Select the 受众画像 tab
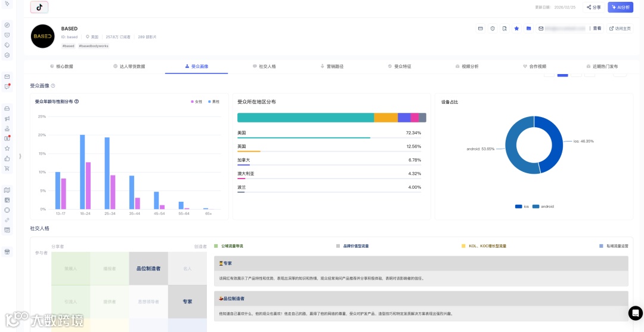The width and height of the screenshot is (644, 332). click(197, 66)
